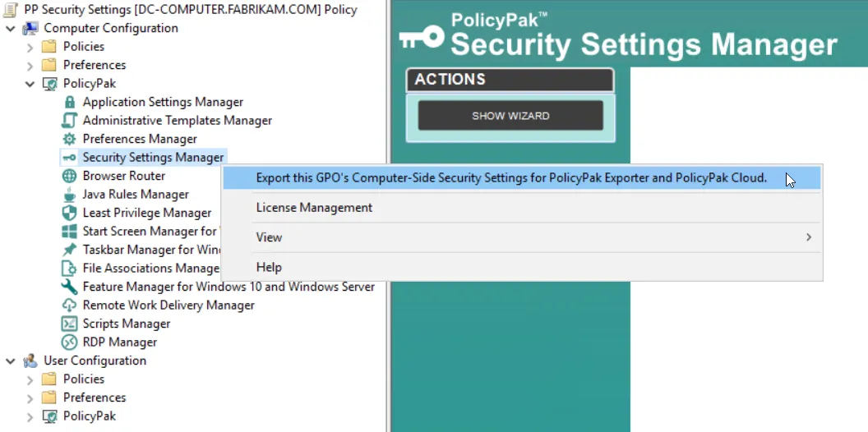
Task: Click the PP Security Settings policy root icon
Action: [x=11, y=9]
